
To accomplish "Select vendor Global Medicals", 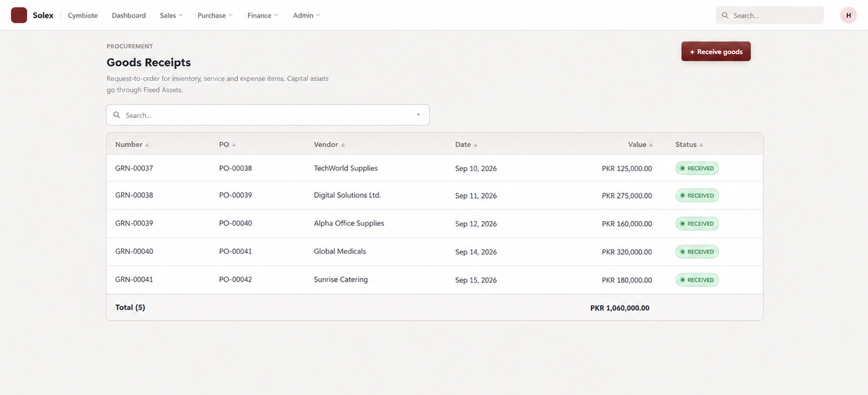I will pyautogui.click(x=340, y=252).
